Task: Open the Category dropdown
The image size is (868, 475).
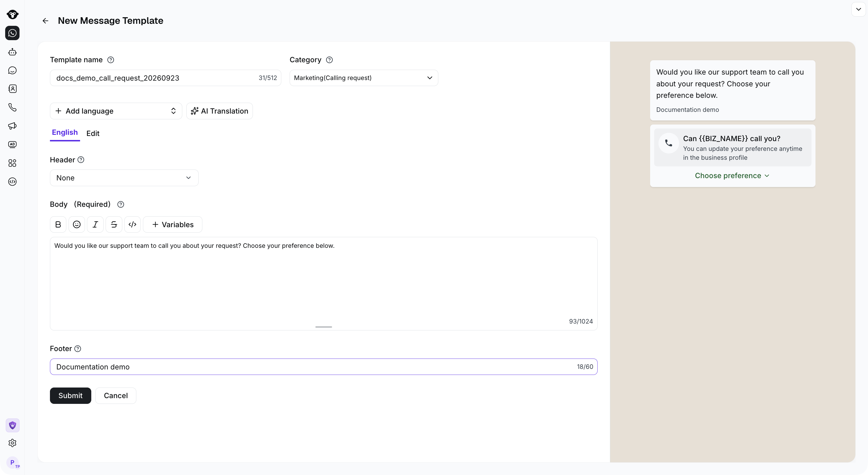Action: coord(364,78)
